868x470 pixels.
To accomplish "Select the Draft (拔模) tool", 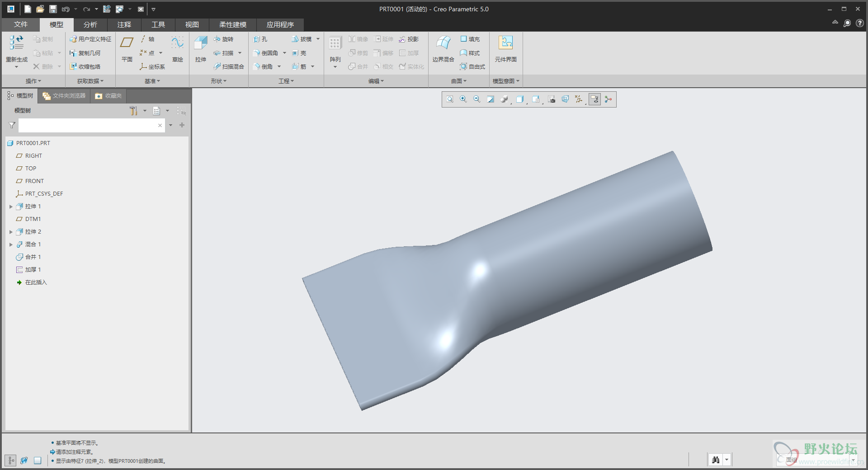I will [302, 39].
